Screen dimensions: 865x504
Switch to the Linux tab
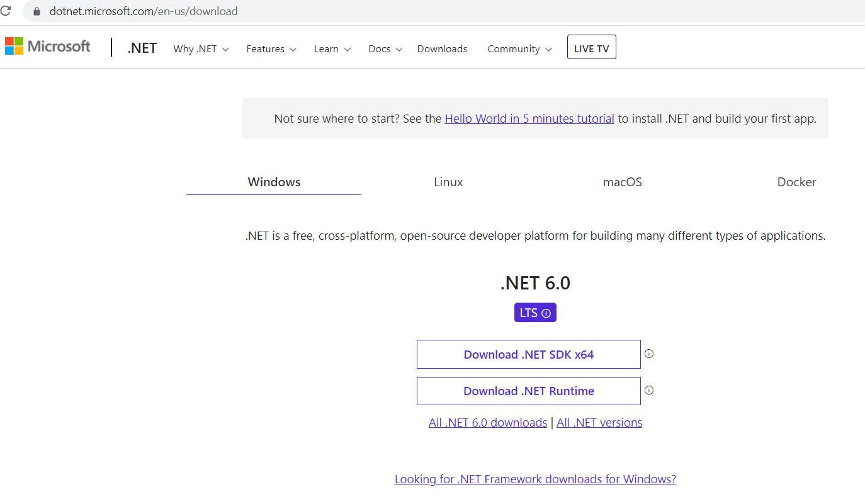tap(448, 182)
